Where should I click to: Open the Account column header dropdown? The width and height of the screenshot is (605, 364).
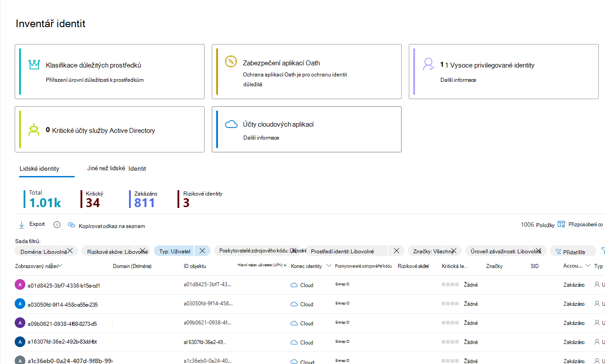[x=588, y=266]
